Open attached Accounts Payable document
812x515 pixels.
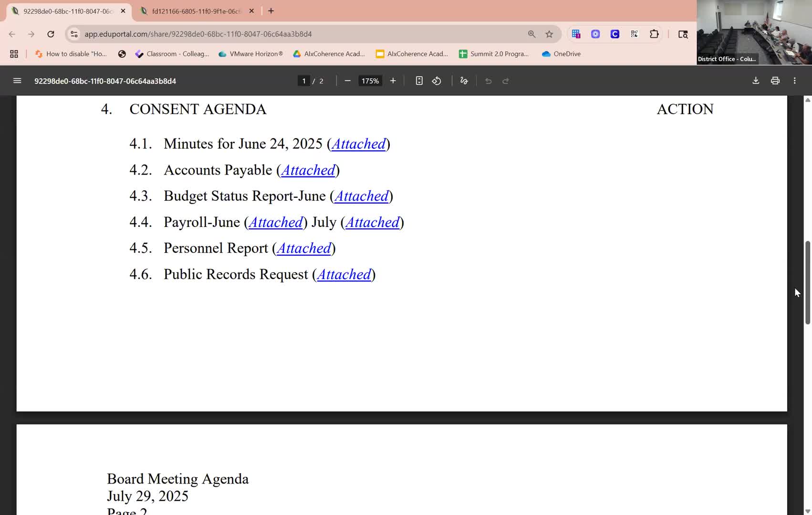308,170
